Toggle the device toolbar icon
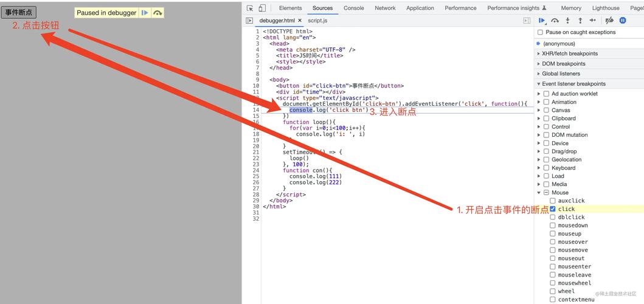 [261, 8]
